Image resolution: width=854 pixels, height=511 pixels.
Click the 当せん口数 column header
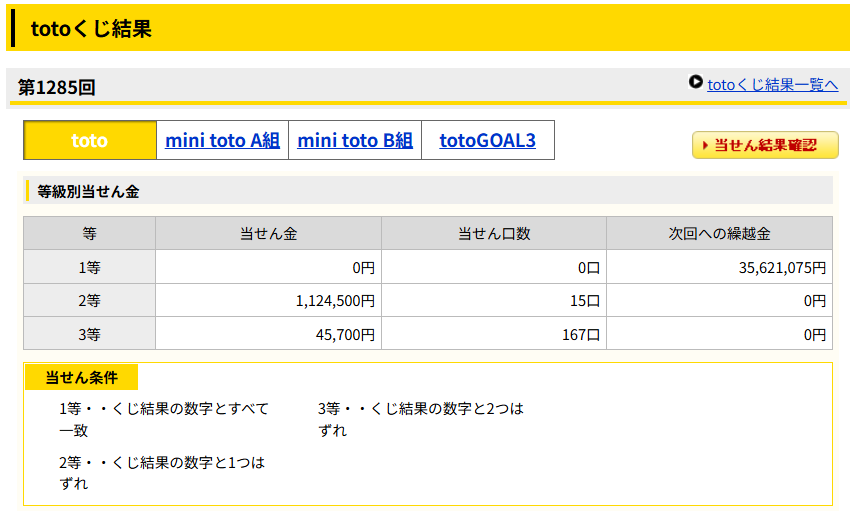click(x=494, y=234)
